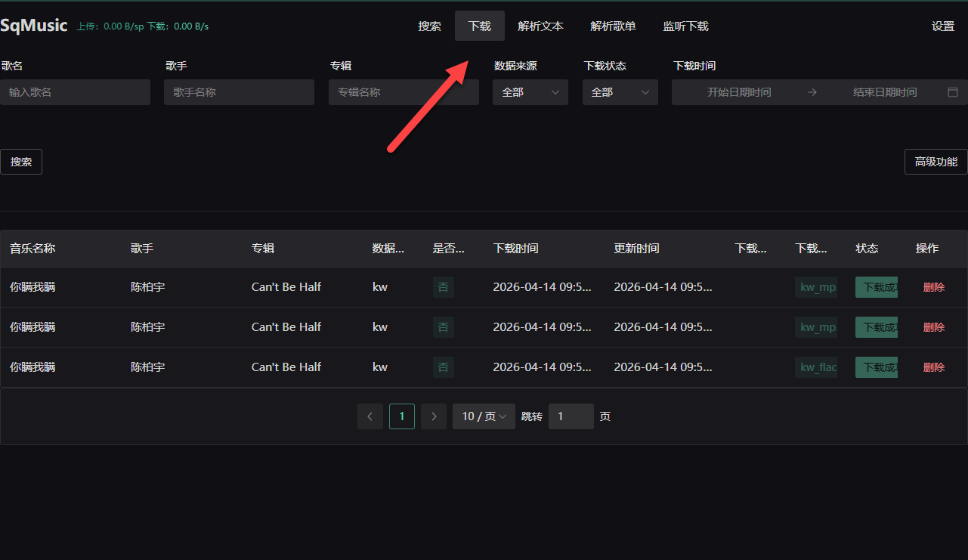The height and width of the screenshot is (560, 968).
Task: Open the 高级功能 button
Action: tap(936, 162)
